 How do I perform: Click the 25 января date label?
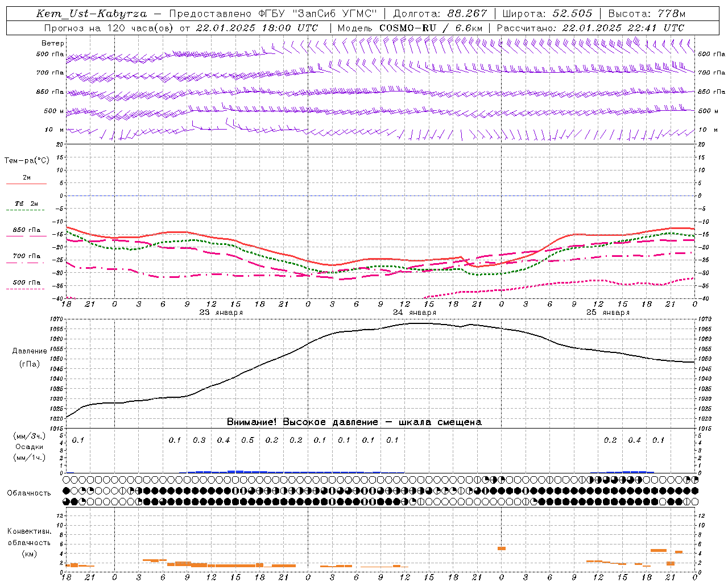(608, 313)
